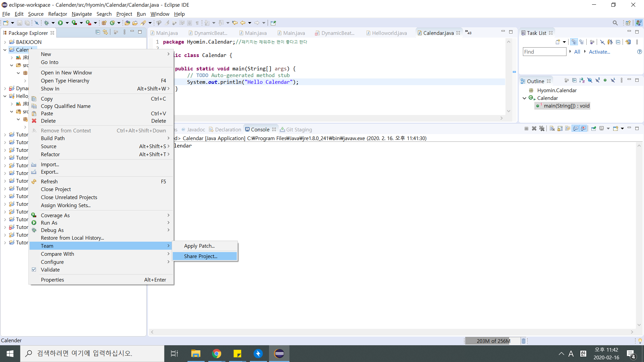Toggle Hide Fields in the Outline toolbar
Screen dimensions: 644x362
point(590,80)
